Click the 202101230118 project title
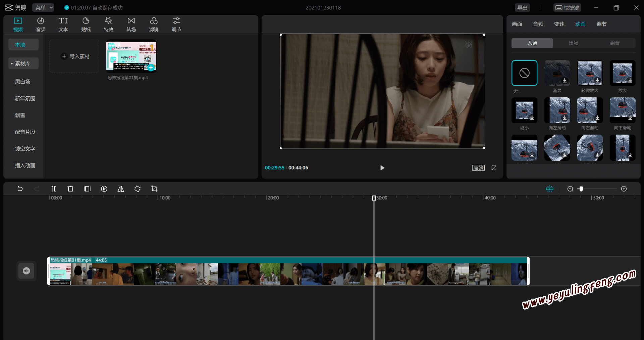Viewport: 644px width, 340px height. tap(323, 8)
